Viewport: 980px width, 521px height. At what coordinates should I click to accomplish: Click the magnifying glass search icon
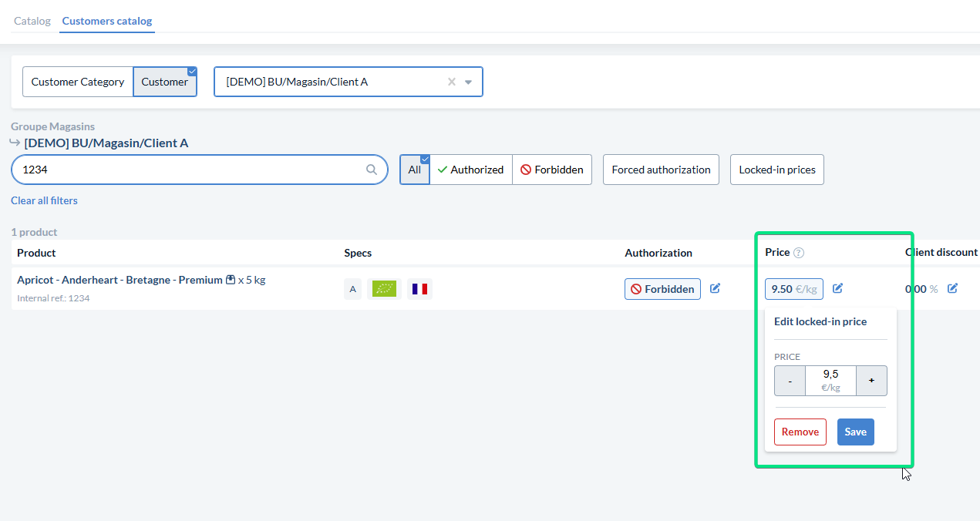click(372, 170)
